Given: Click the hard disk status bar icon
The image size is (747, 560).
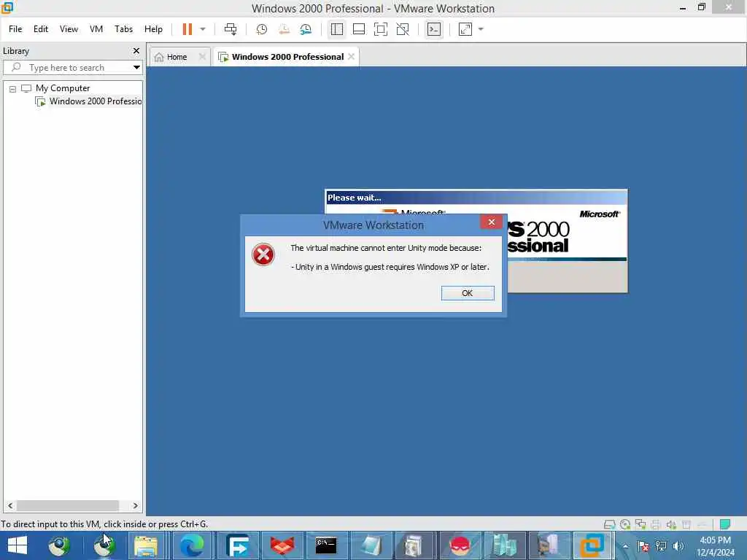Looking at the screenshot, I should 609,524.
